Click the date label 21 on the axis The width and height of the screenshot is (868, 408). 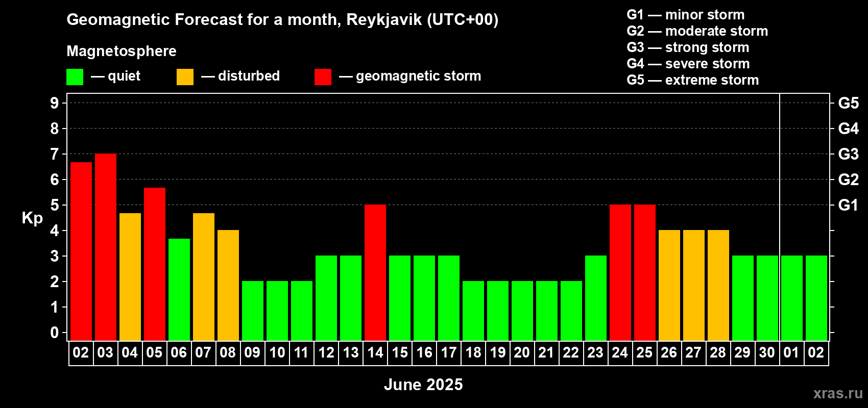coord(547,353)
